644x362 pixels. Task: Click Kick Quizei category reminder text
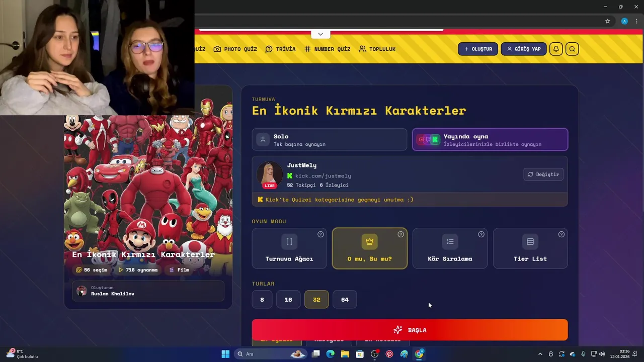click(x=339, y=200)
